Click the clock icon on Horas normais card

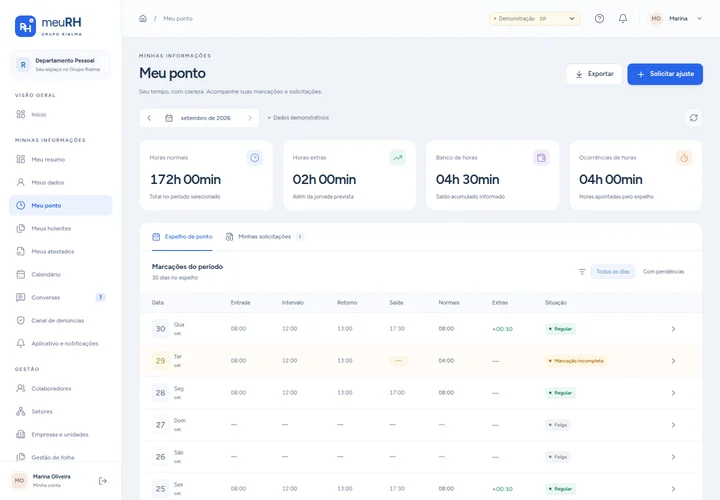tap(254, 158)
